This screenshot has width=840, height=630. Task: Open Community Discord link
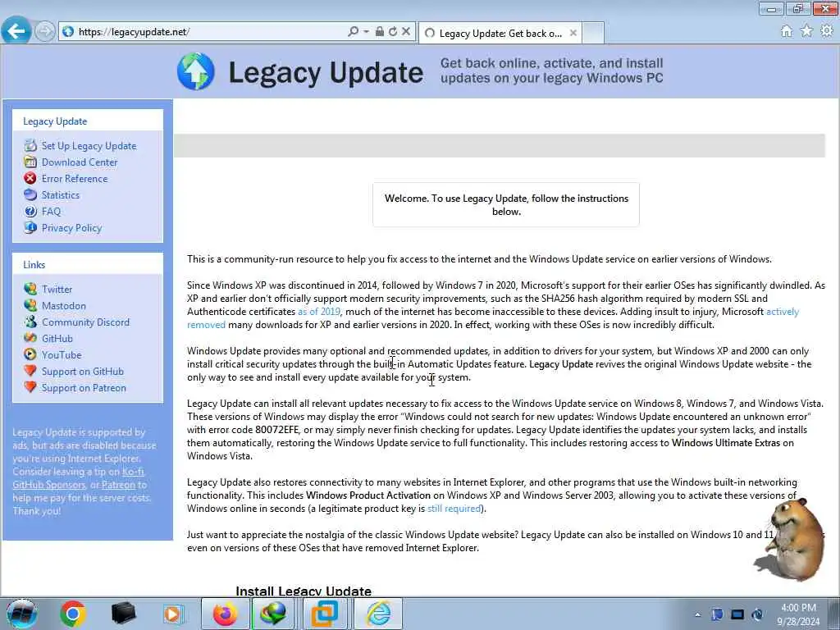pyautogui.click(x=85, y=322)
